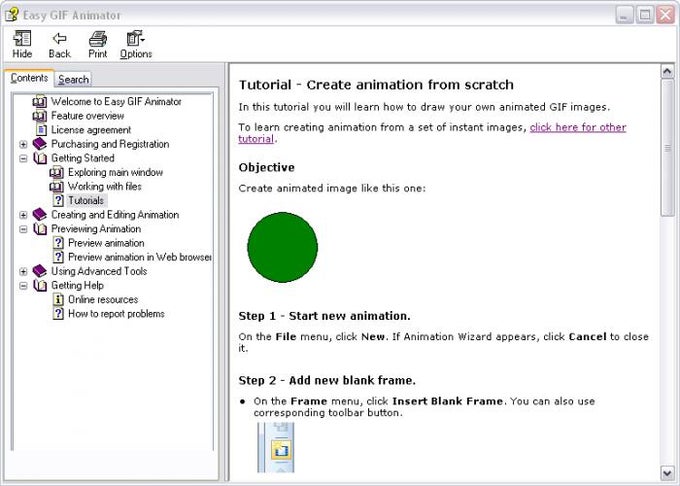Click the Tutorials question-mark icon

(x=59, y=201)
